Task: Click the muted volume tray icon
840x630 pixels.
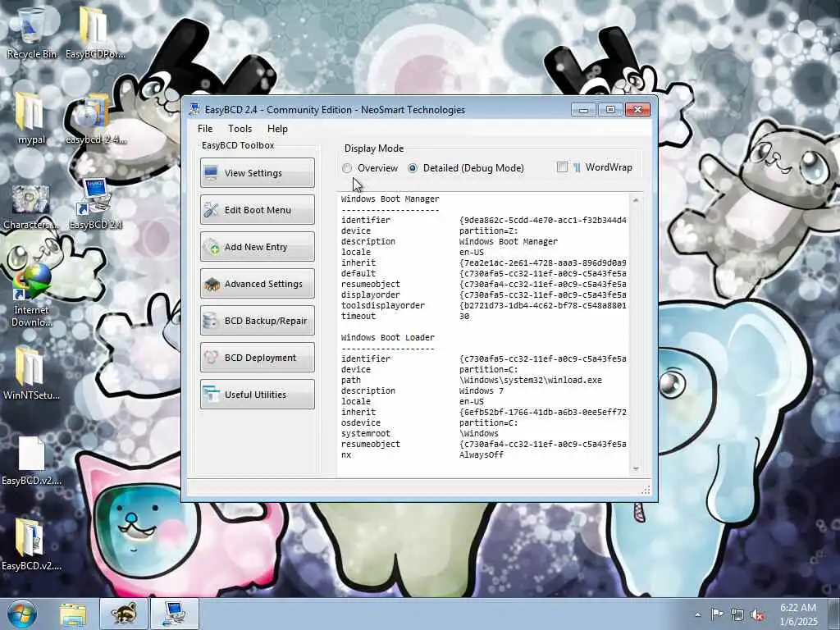Action: coord(758,614)
